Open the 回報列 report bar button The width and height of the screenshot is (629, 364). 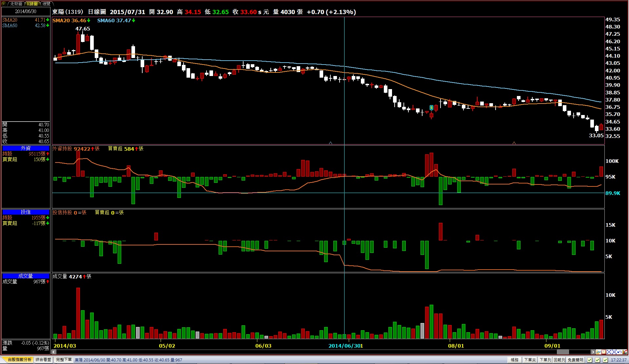560,360
